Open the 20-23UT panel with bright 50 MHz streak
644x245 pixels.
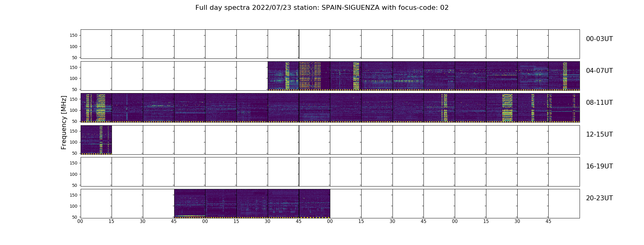[190, 204]
